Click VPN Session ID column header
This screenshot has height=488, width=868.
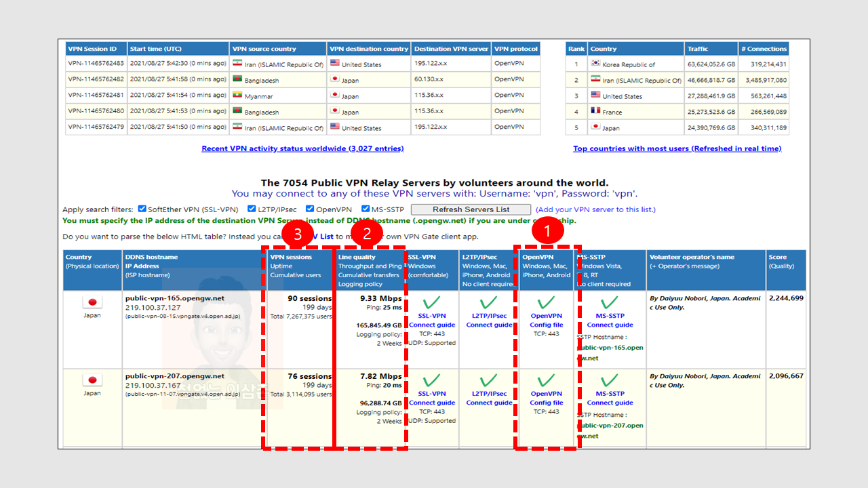(96, 49)
